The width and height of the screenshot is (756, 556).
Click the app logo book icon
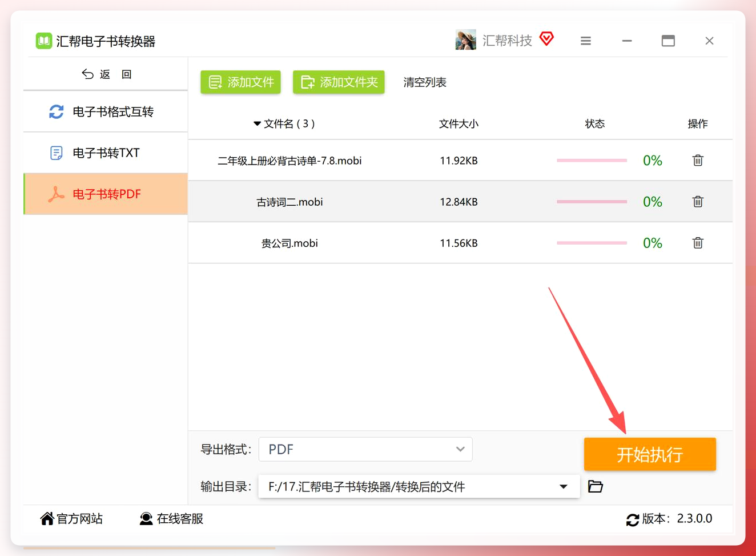[44, 41]
